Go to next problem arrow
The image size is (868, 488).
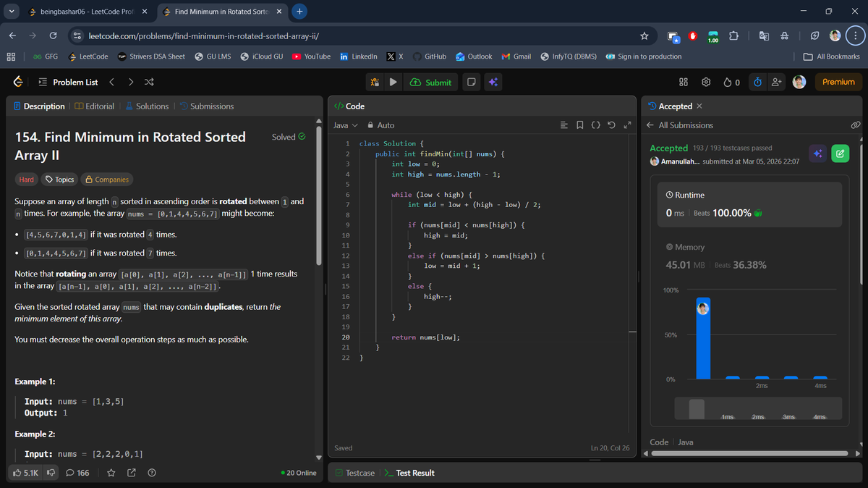[x=132, y=83]
